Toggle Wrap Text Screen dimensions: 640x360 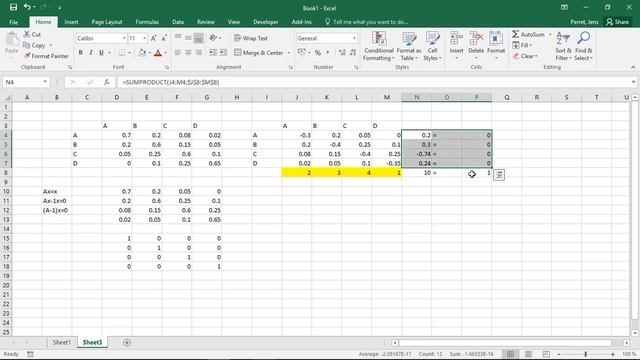[251, 38]
